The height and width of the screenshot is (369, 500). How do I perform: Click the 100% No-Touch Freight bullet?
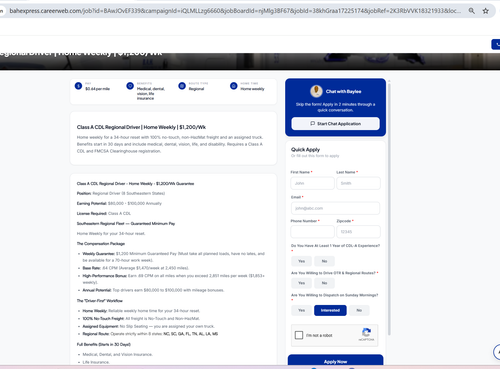tap(141, 319)
